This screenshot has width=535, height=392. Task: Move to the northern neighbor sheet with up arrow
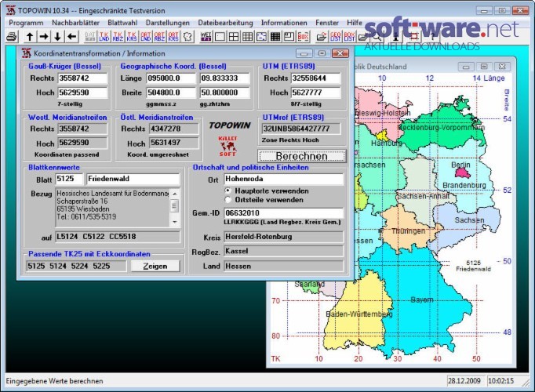click(x=30, y=37)
